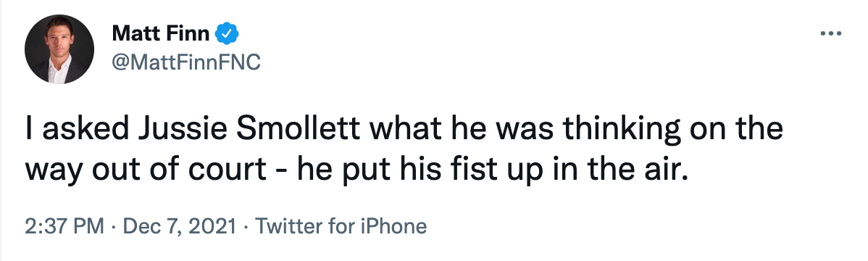Open the @MattFinnFNC handle link
The image size is (868, 261).
pyautogui.click(x=186, y=62)
